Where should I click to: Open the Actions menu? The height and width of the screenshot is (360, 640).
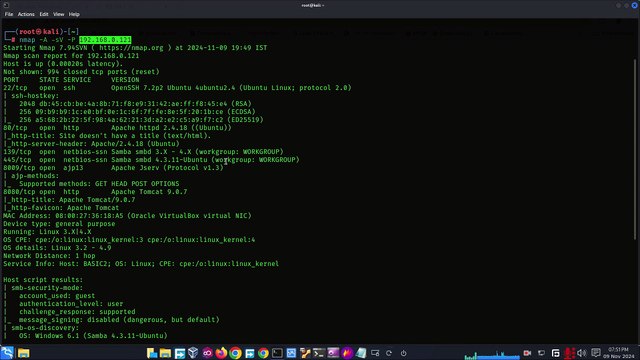(x=26, y=14)
